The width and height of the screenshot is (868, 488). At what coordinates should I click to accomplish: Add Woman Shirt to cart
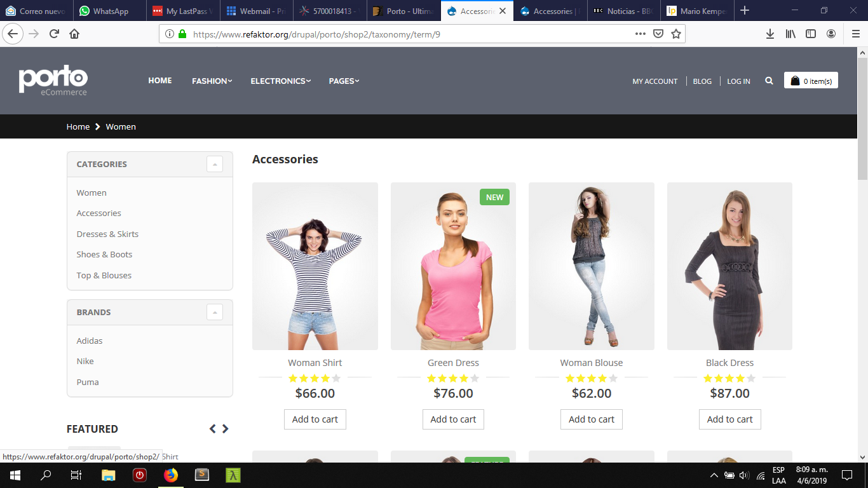click(x=315, y=419)
